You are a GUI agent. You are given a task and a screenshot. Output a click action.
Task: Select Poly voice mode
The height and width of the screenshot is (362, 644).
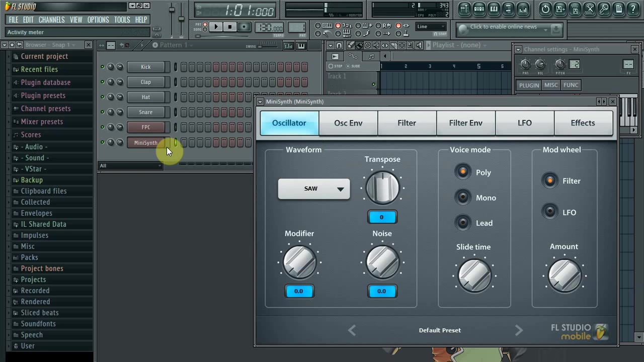pyautogui.click(x=463, y=172)
